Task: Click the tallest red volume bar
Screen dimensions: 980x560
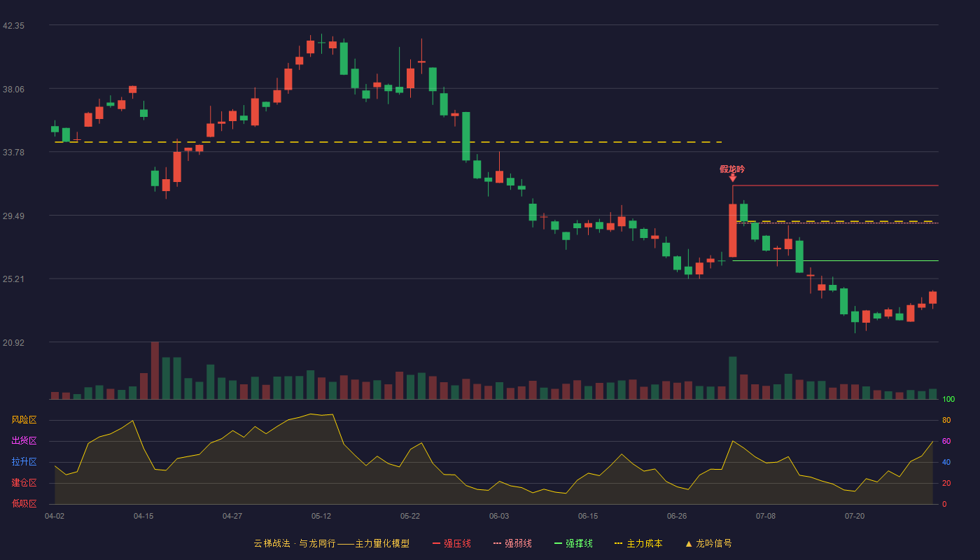Action: (x=155, y=370)
